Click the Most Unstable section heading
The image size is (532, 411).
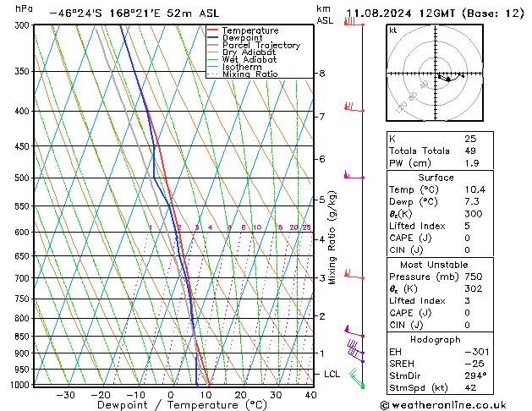434,265
